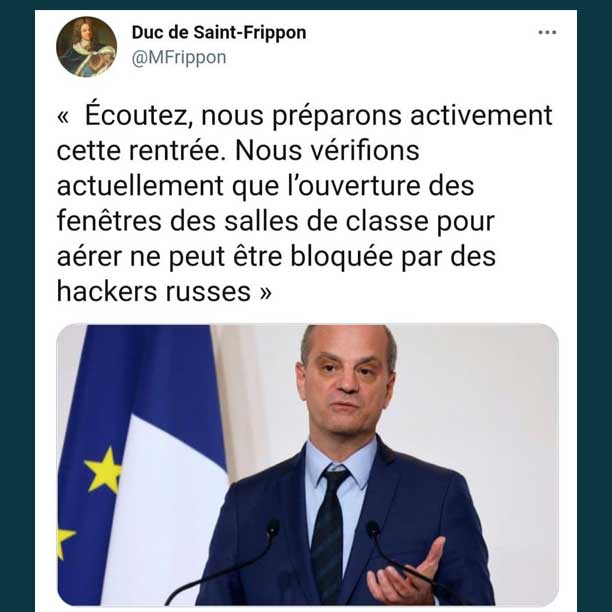Click the Duc de Saint-Frippon profile avatar

(x=86, y=46)
